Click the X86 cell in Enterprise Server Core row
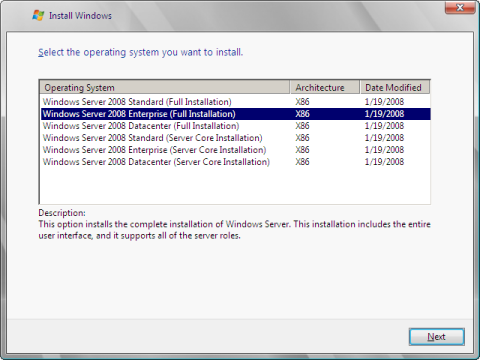Image resolution: width=480 pixels, height=360 pixels. tap(302, 150)
